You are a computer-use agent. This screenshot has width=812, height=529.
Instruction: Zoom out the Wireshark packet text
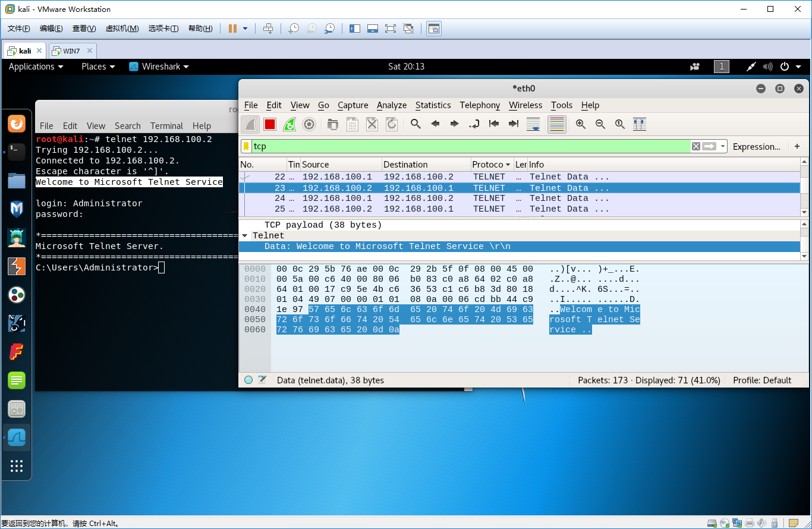(x=600, y=124)
